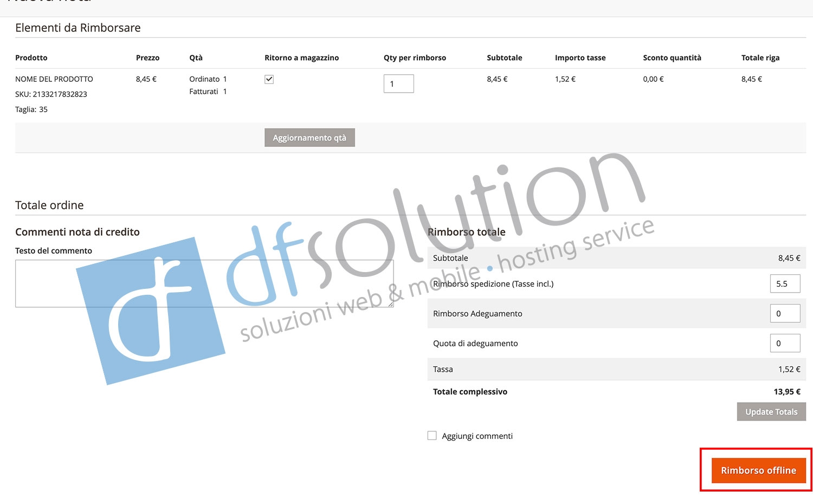Click the Ritorno a magazzino column header
The image size is (813, 504).
pos(302,58)
